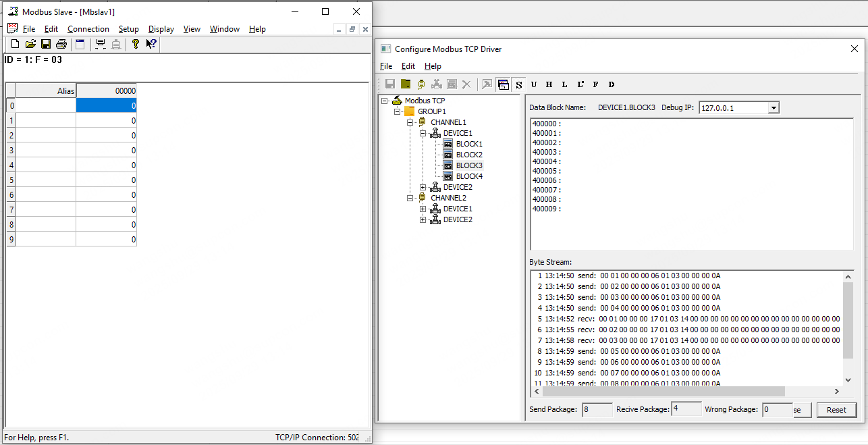This screenshot has width=868, height=445.
Task: Expand DEVICE2 under CHANNEL1
Action: (423, 187)
